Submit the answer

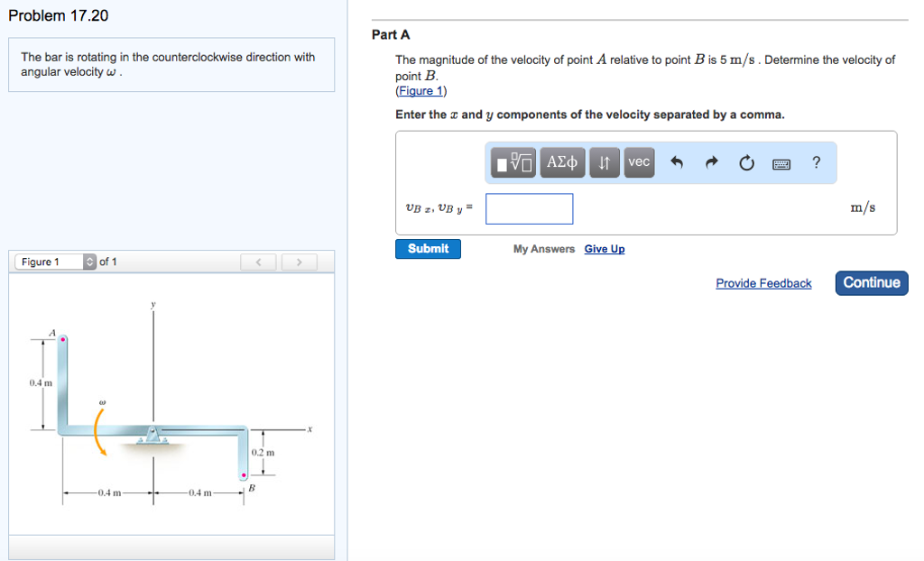[428, 249]
